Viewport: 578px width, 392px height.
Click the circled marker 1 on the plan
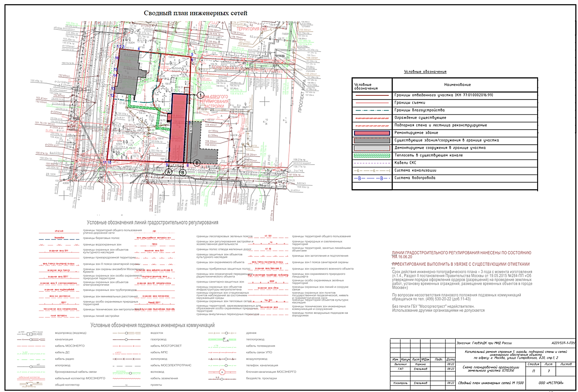coord(200,95)
